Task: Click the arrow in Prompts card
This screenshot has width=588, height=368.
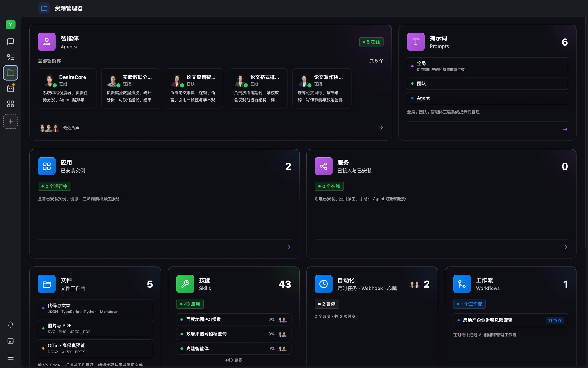Action: [565, 129]
